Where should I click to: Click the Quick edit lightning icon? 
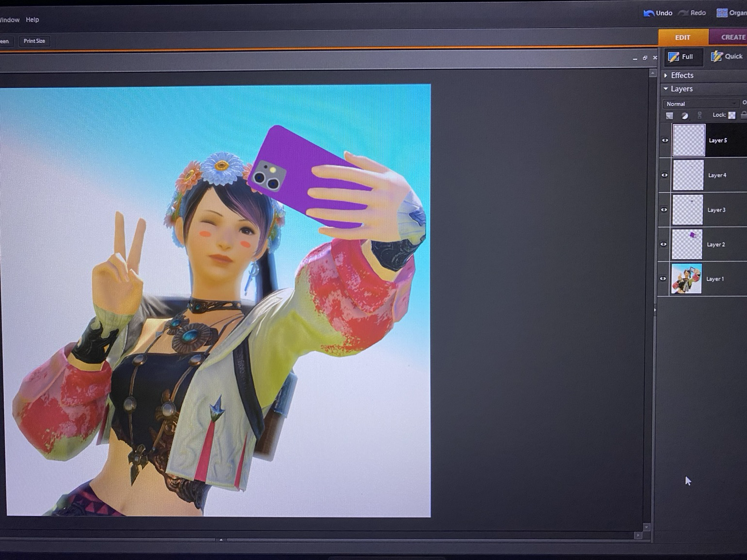pos(716,56)
